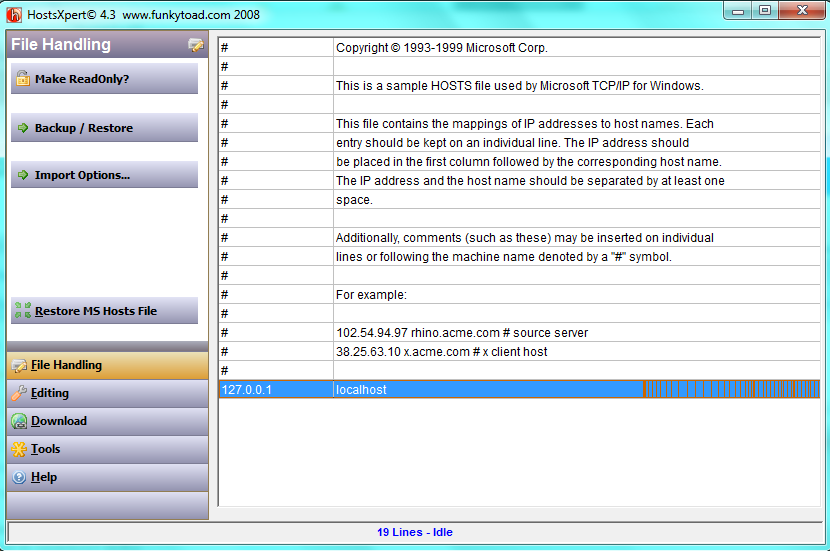830x551 pixels.
Task: Open the Help section
Action: 107,477
